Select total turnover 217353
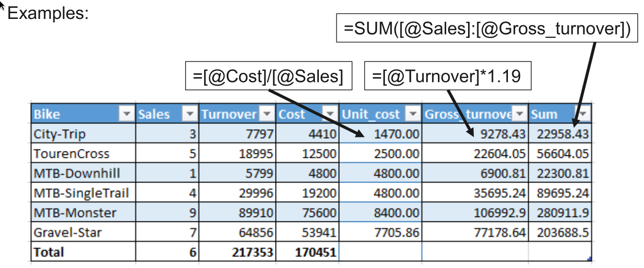 click(237, 252)
